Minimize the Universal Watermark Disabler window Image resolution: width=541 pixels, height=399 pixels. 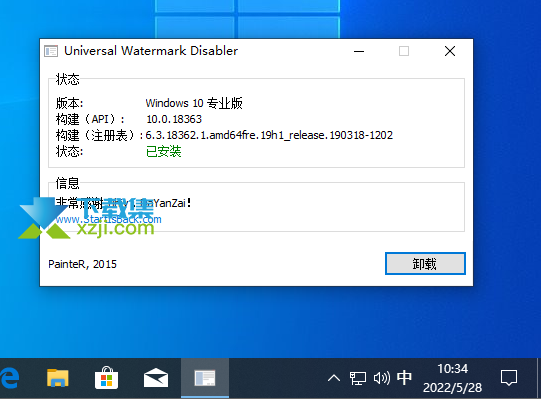click(x=359, y=51)
